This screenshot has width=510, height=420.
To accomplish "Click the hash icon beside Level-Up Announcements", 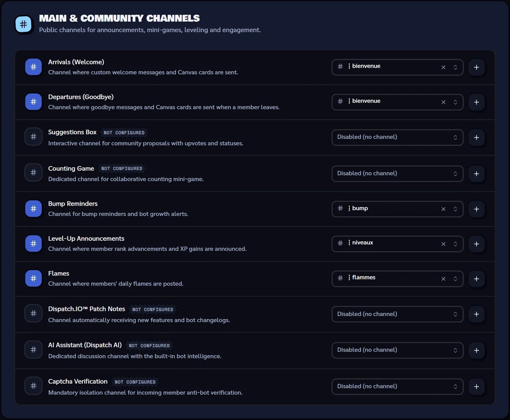I will coord(33,244).
